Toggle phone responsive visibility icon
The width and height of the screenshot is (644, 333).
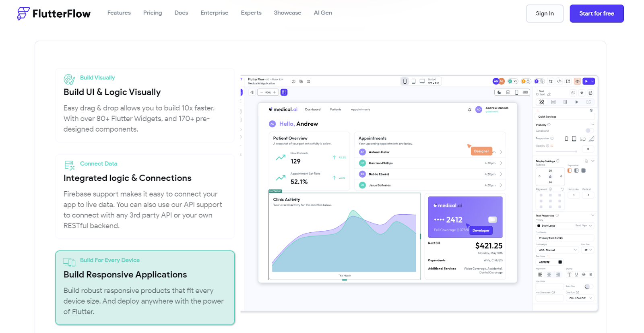click(x=566, y=139)
